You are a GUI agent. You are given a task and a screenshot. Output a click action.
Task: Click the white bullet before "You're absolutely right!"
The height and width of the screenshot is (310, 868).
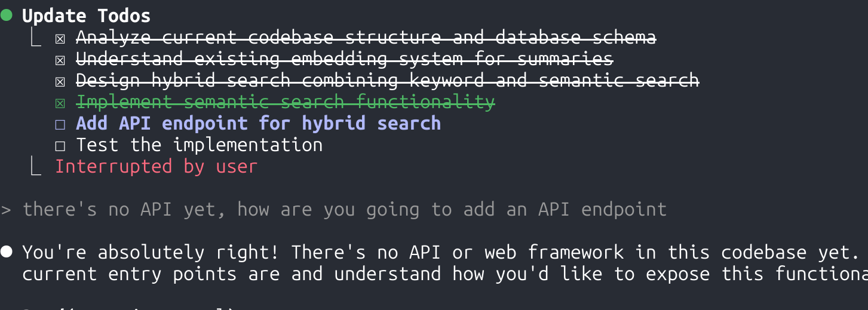pyautogui.click(x=7, y=252)
